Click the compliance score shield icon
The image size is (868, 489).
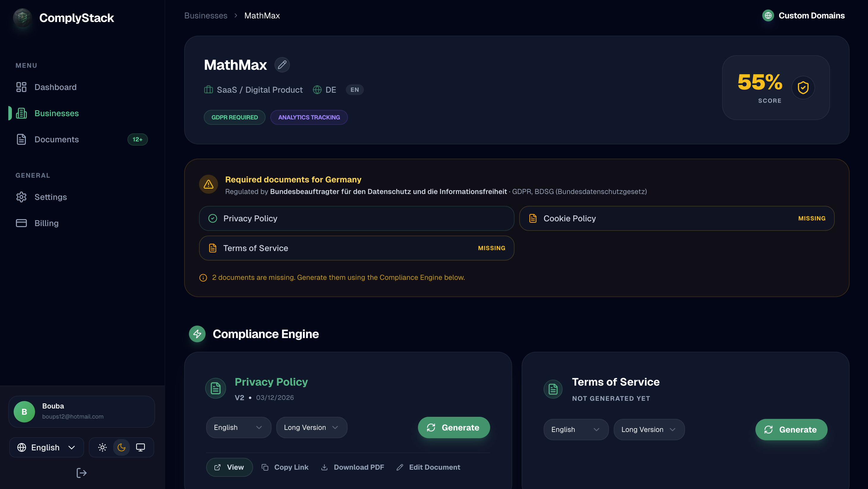[x=803, y=88]
